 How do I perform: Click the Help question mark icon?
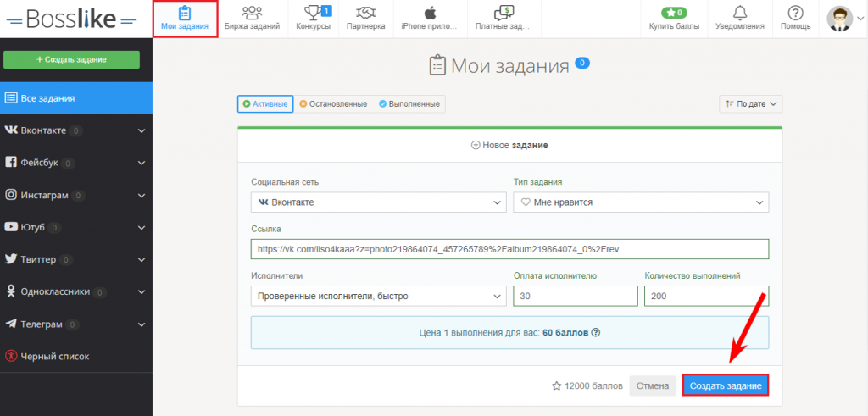[x=795, y=14]
